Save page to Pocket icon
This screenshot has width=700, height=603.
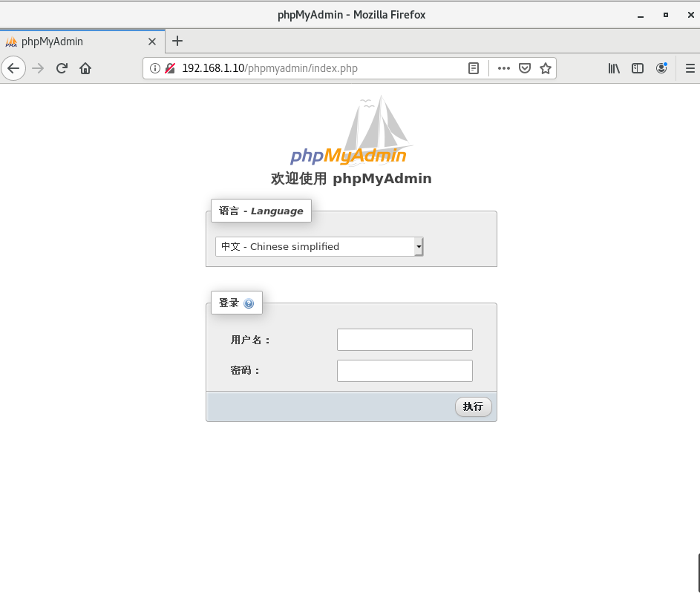tap(525, 68)
